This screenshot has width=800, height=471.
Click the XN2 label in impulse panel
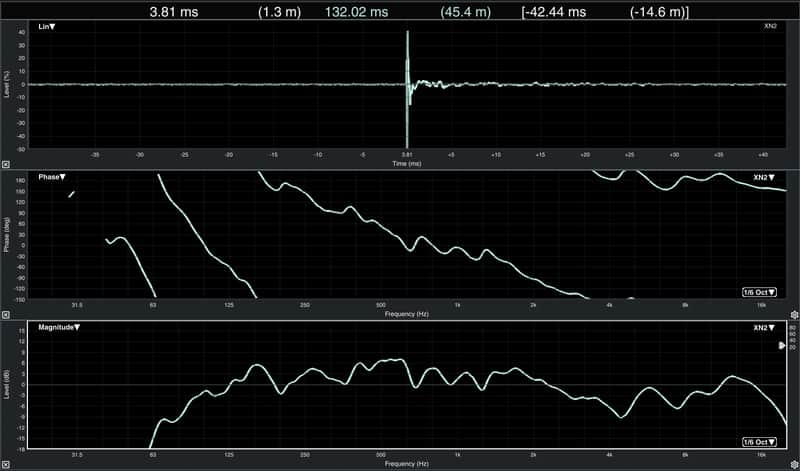(770, 26)
